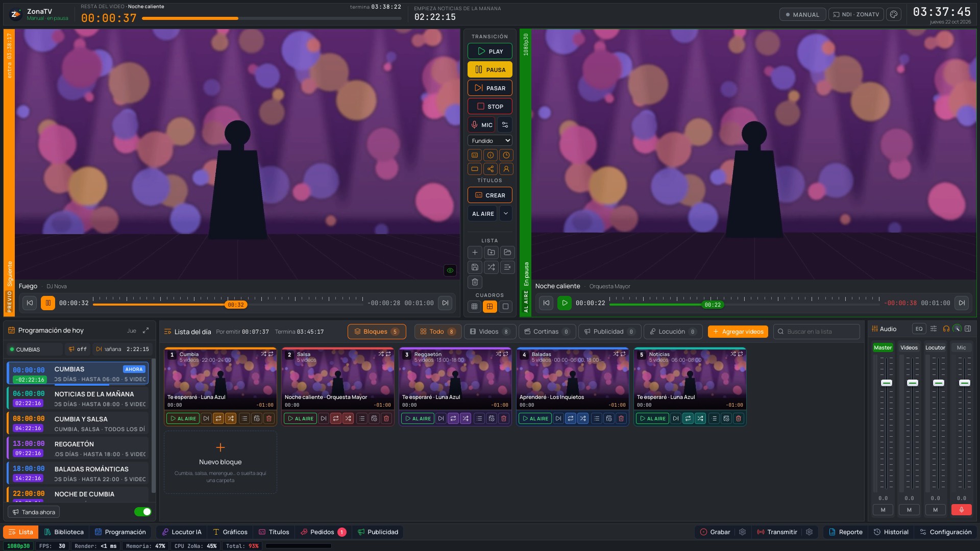Click CREAR titles button
Screen dimensions: 980x551
tap(490, 195)
